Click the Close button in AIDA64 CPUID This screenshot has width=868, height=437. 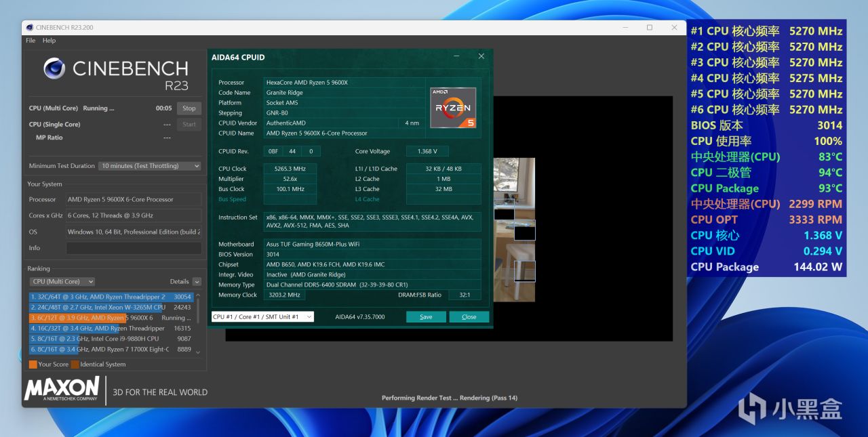469,317
